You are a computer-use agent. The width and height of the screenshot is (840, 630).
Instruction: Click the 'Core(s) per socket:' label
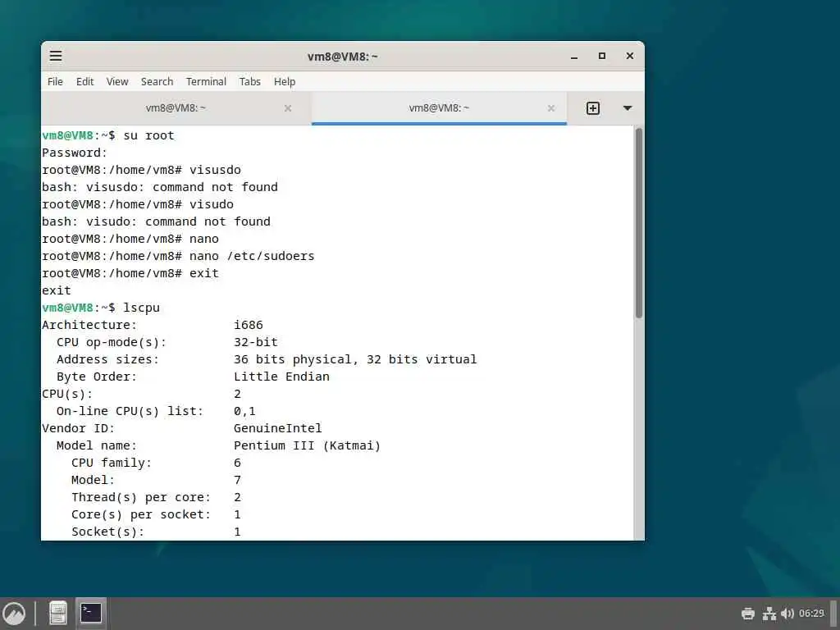click(x=141, y=514)
